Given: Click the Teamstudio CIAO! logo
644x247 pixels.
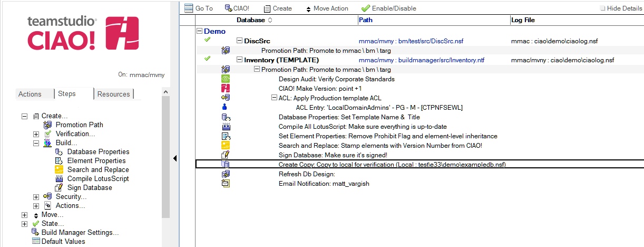Looking at the screenshot, I should (x=83, y=33).
